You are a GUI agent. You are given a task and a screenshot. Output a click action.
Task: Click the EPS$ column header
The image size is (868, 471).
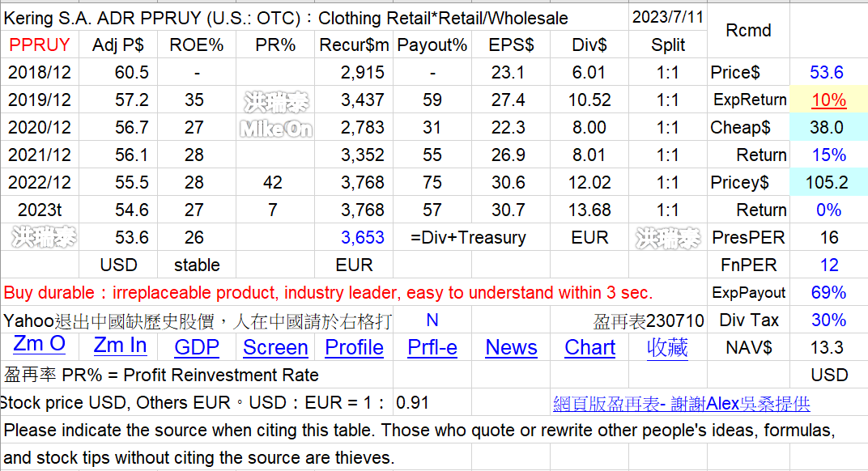tap(511, 45)
